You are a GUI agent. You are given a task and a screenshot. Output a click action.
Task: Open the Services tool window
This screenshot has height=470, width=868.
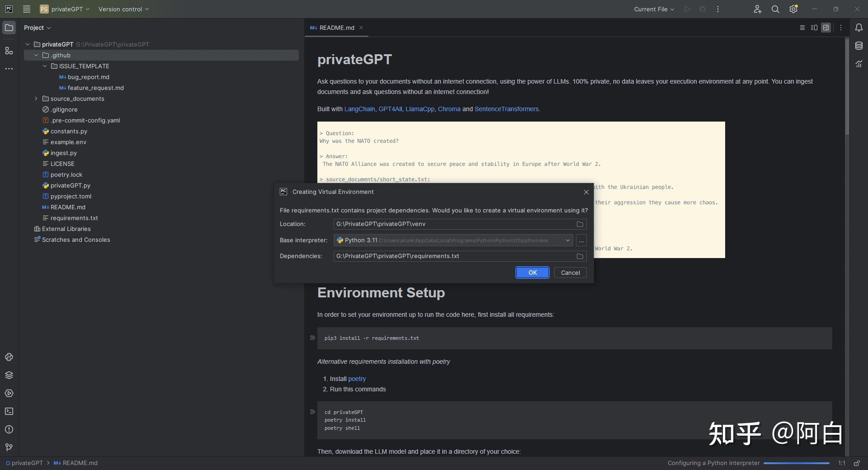[9, 393]
